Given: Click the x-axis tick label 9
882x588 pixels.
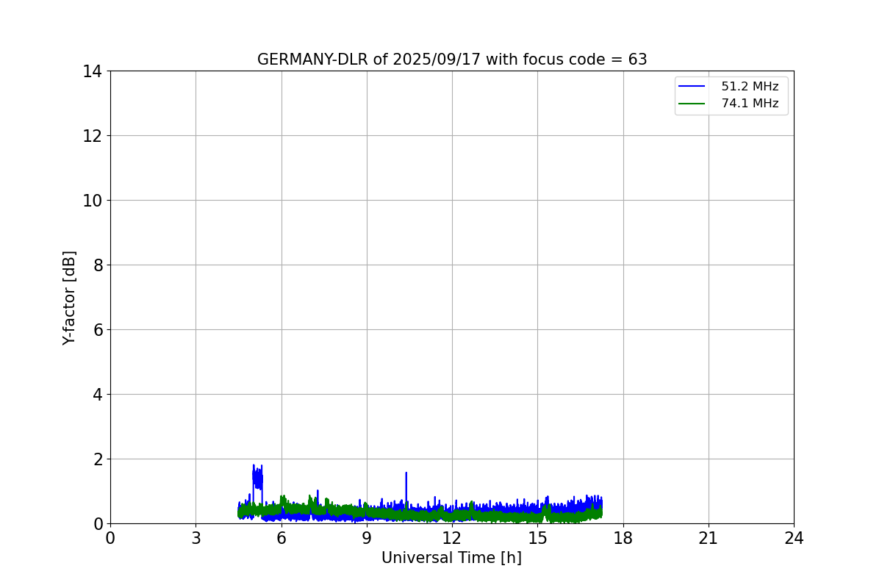Looking at the screenshot, I should [x=367, y=538].
